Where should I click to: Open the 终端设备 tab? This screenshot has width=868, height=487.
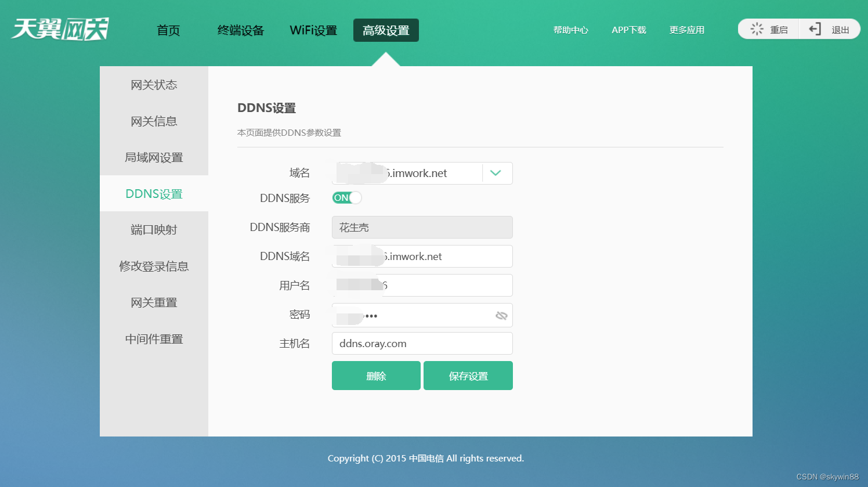point(241,30)
